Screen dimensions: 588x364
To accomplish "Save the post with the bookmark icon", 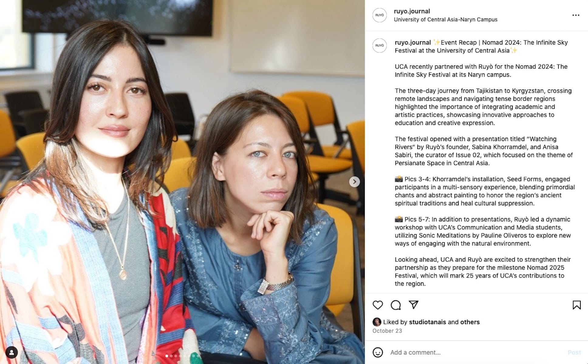I will [x=576, y=305].
